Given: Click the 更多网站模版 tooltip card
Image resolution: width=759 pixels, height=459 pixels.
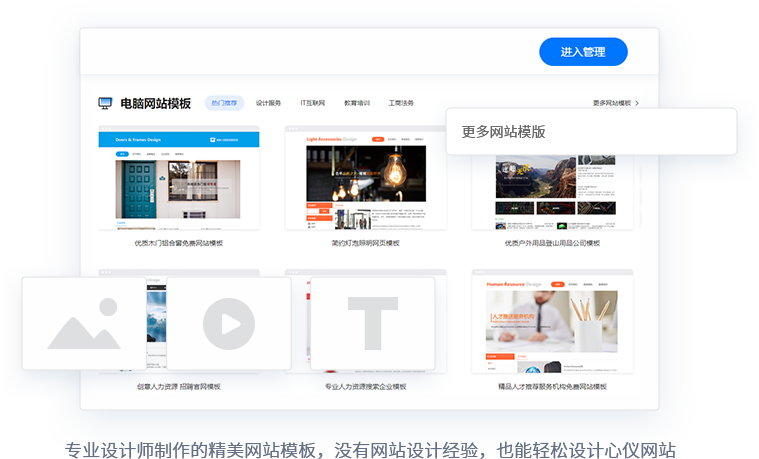Looking at the screenshot, I should point(590,132).
